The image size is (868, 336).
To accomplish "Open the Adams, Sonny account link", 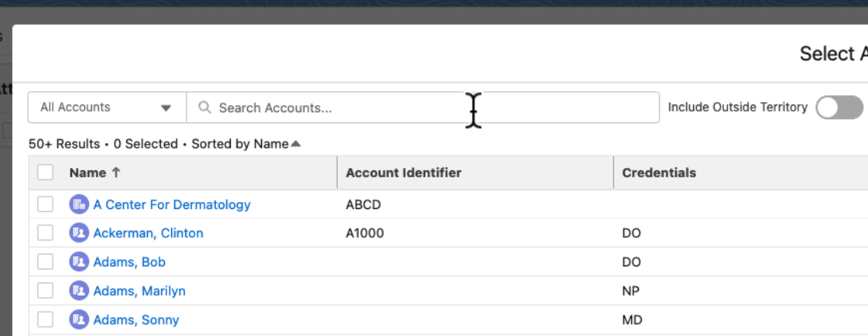I will pos(136,320).
